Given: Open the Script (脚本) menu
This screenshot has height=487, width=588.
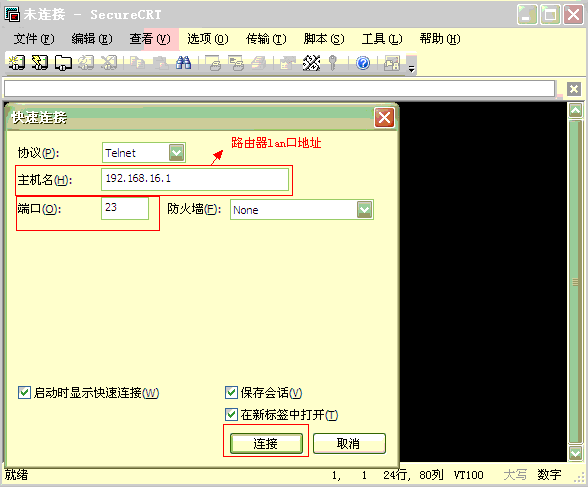Looking at the screenshot, I should click(324, 39).
